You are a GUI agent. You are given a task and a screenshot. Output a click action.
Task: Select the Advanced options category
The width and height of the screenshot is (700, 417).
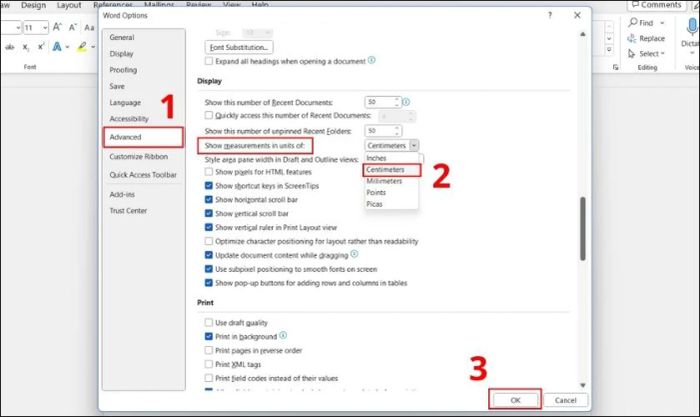143,137
